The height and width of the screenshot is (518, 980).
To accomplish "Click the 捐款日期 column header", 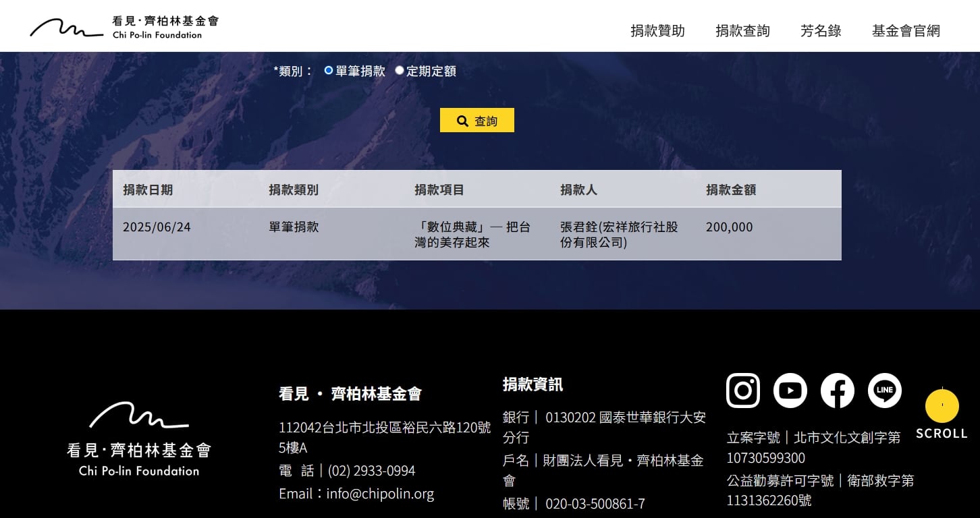I will [x=148, y=190].
